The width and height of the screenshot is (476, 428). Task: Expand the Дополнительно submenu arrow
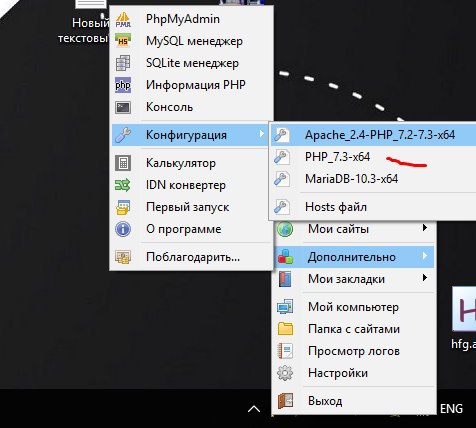click(425, 256)
